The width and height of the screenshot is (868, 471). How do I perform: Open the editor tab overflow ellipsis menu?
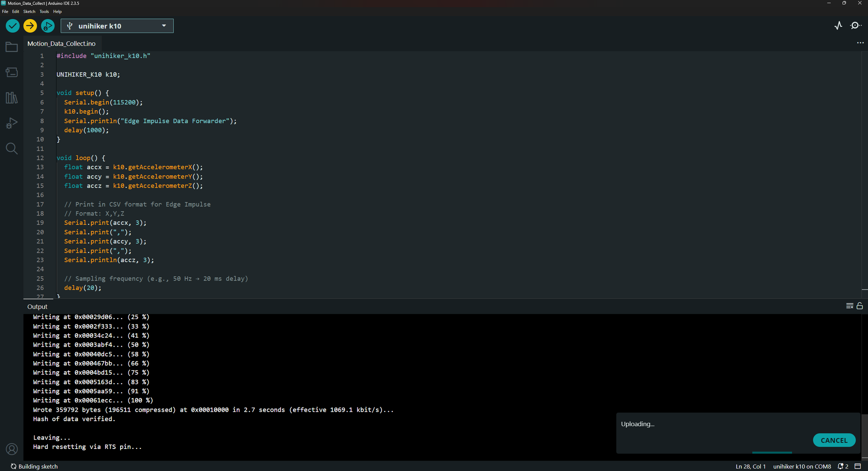tap(860, 43)
